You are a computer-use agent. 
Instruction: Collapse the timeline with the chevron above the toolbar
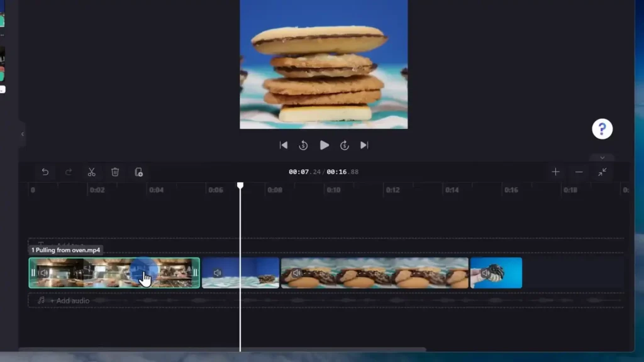[x=602, y=157]
